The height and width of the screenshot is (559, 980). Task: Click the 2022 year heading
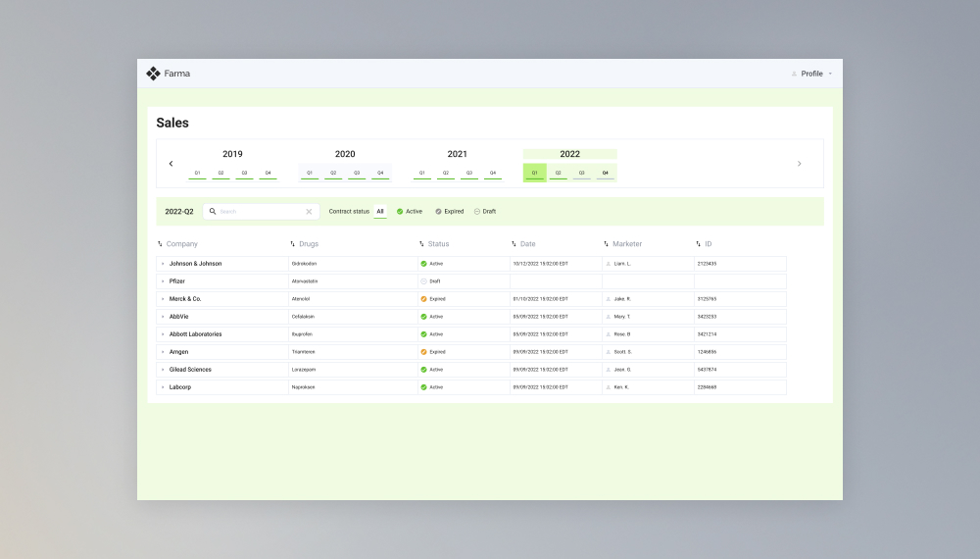[570, 154]
